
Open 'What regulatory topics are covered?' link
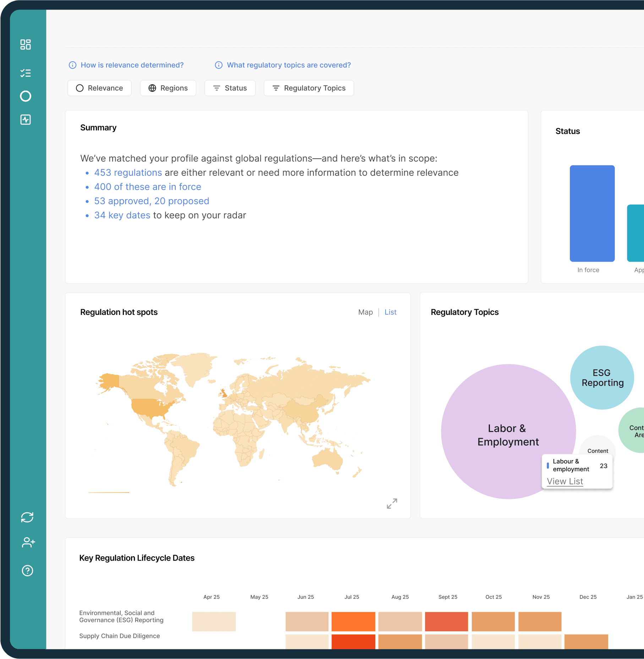[x=289, y=65]
